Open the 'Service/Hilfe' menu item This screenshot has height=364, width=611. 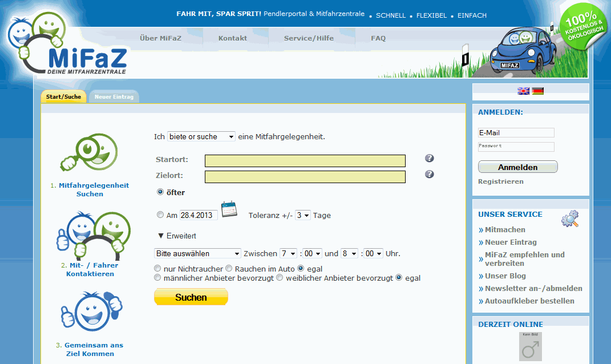tap(309, 38)
